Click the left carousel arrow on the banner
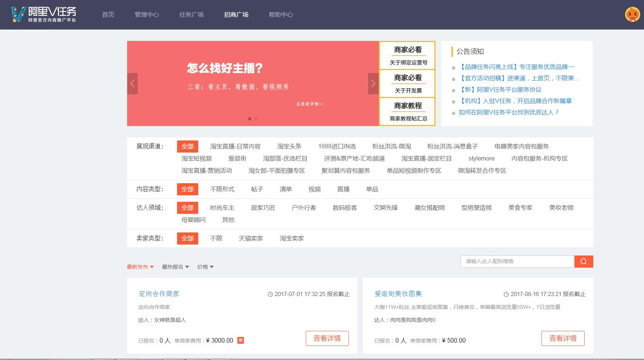 132,83
